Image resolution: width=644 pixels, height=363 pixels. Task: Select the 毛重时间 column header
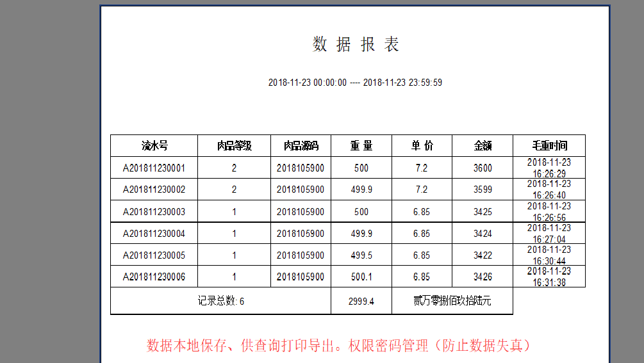pyautogui.click(x=549, y=146)
